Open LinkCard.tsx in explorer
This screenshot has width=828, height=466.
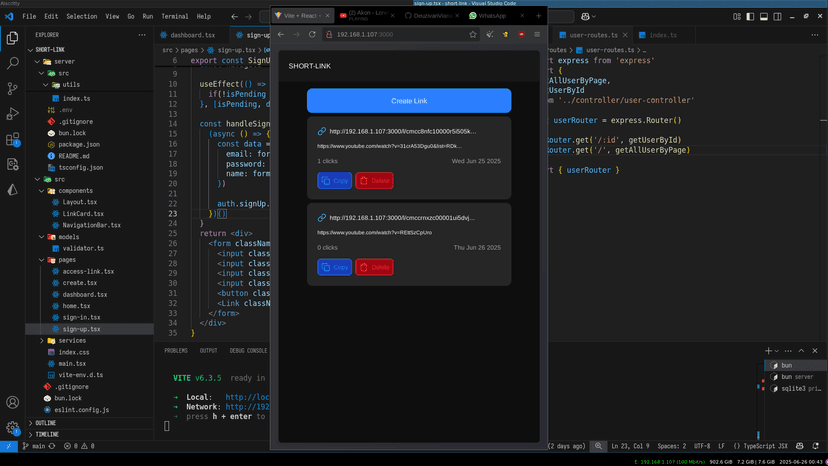tap(83, 214)
